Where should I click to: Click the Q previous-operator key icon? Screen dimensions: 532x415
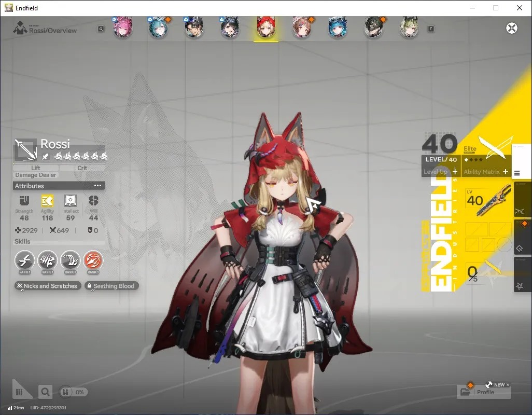tap(101, 29)
